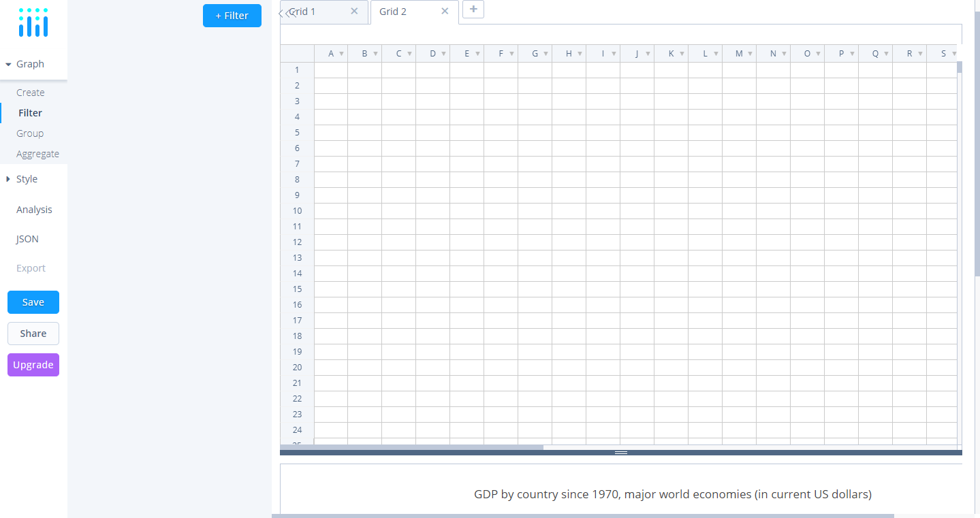Viewport: 980px width, 518px height.
Task: Close the Grid 1 tab
Action: 354,12
